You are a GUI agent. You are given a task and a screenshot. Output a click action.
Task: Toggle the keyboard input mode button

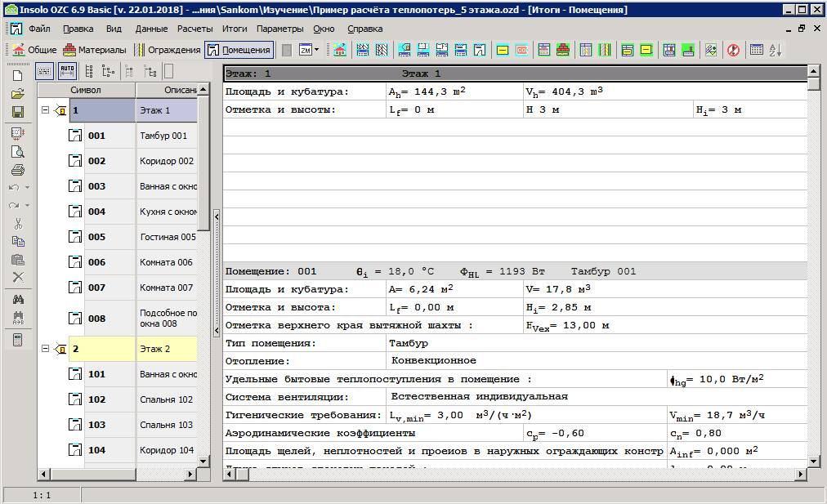click(45, 71)
